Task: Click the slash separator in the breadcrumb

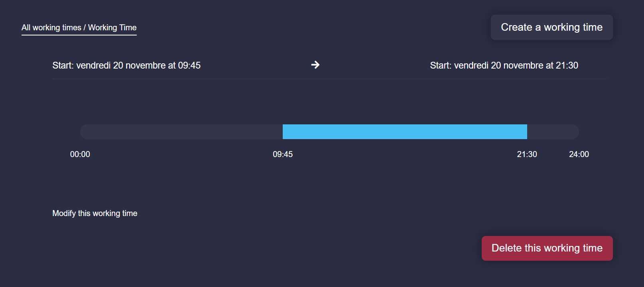Action: pos(85,28)
